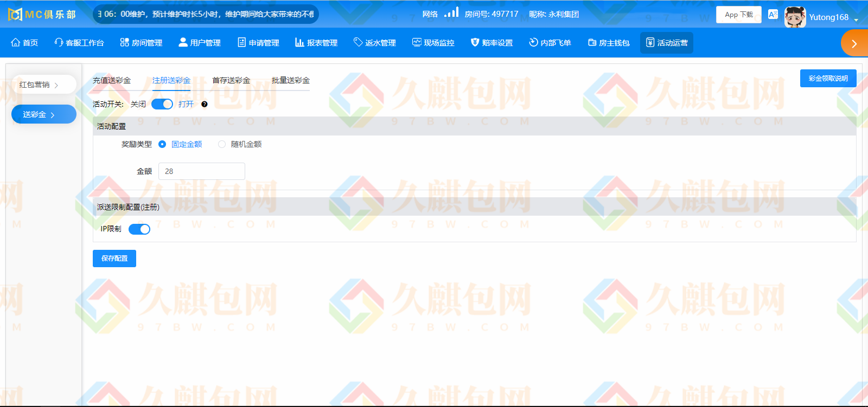This screenshot has width=868, height=407.
Task: Click the circular icon for 内部飞单
Action: click(533, 42)
